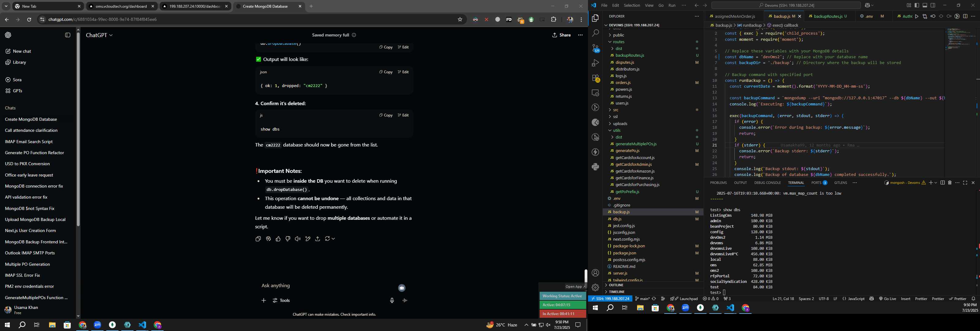This screenshot has width=980, height=331.
Task: Open server.js in Explorer
Action: [620, 273]
